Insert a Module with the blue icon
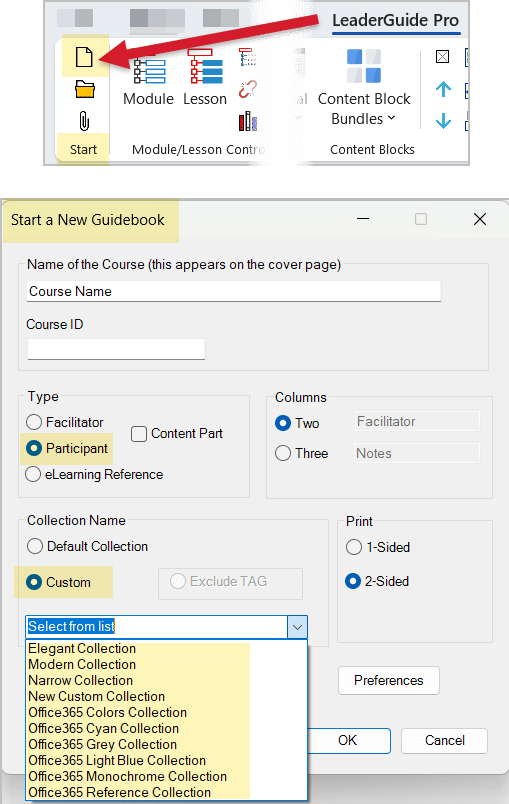The width and height of the screenshot is (509, 804). coord(149,71)
